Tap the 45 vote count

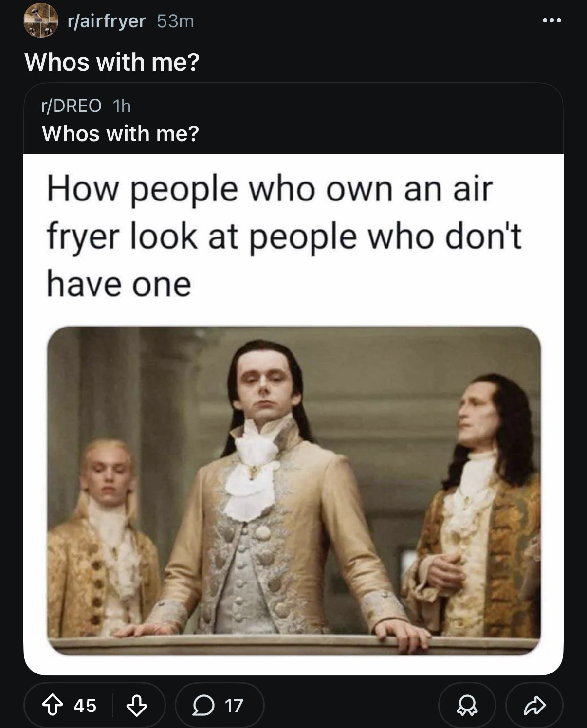click(85, 705)
